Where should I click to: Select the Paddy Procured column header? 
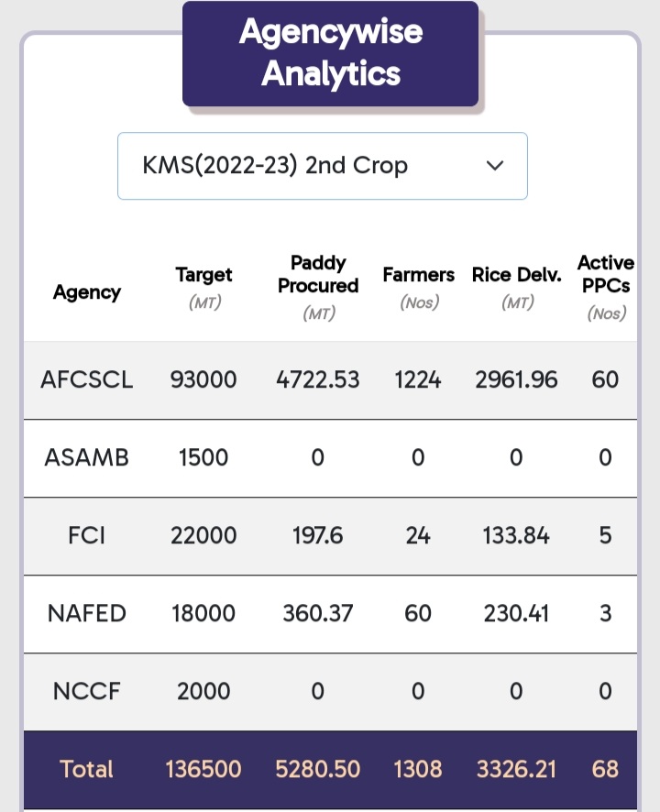[x=318, y=287]
